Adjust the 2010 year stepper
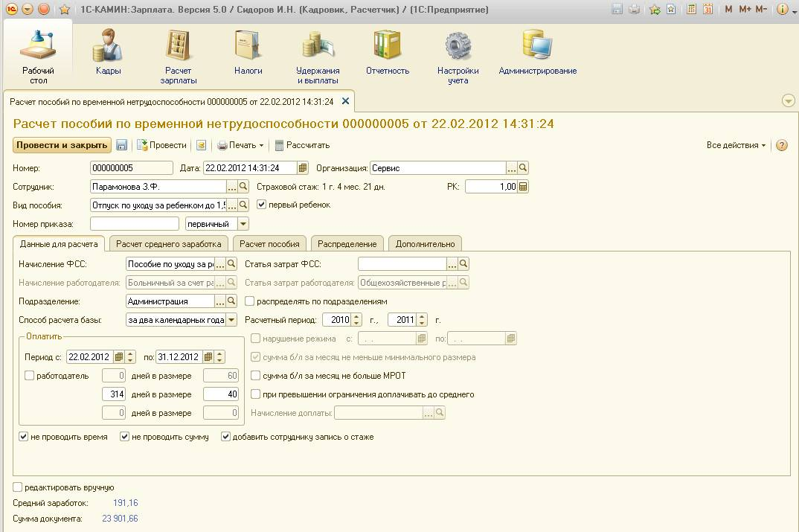This screenshot has width=799, height=532. coord(356,319)
